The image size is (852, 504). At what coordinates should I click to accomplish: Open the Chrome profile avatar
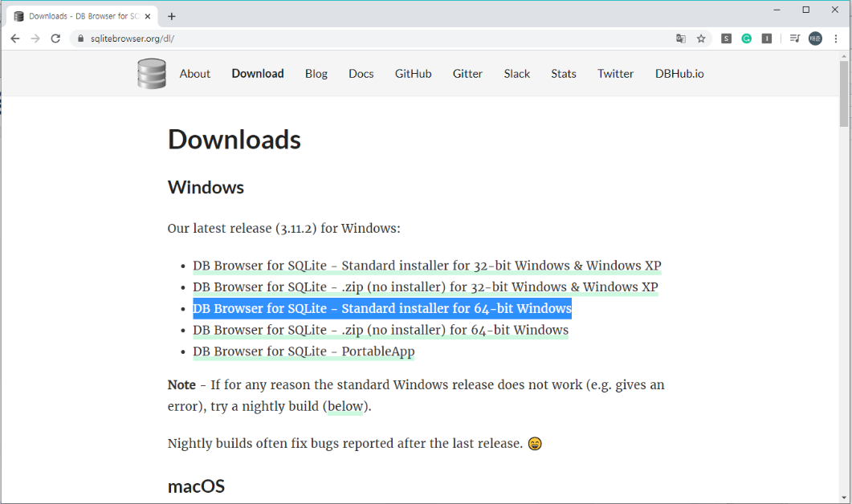click(x=815, y=39)
